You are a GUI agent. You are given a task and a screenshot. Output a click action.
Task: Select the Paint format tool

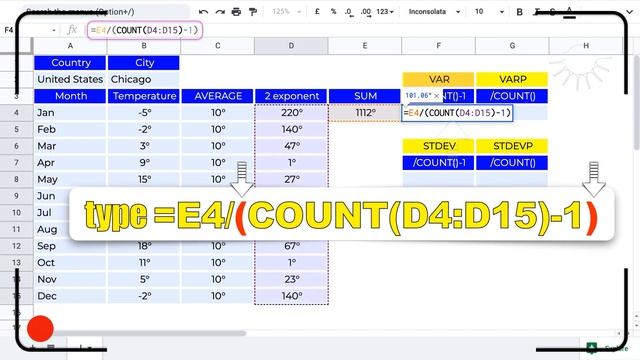coord(253,12)
